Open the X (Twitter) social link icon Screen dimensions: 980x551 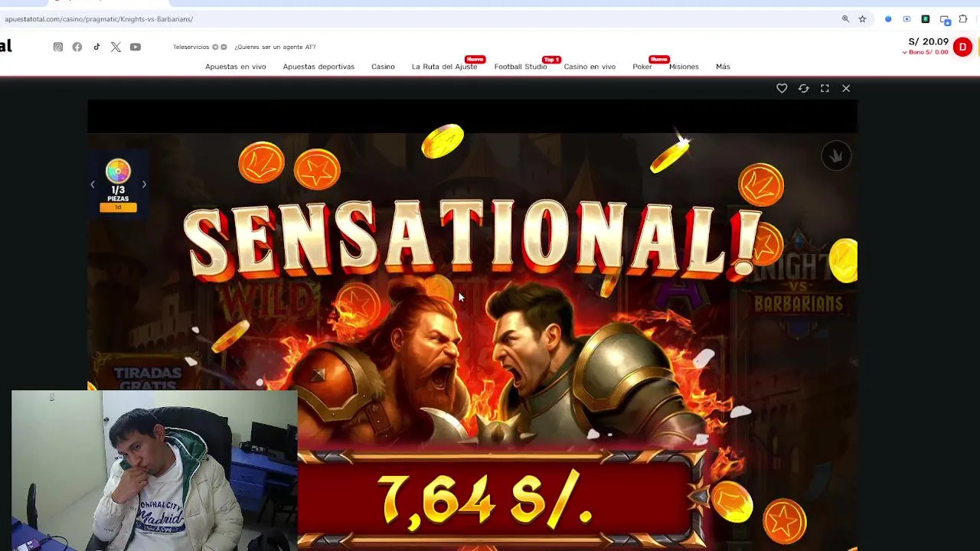coord(116,47)
